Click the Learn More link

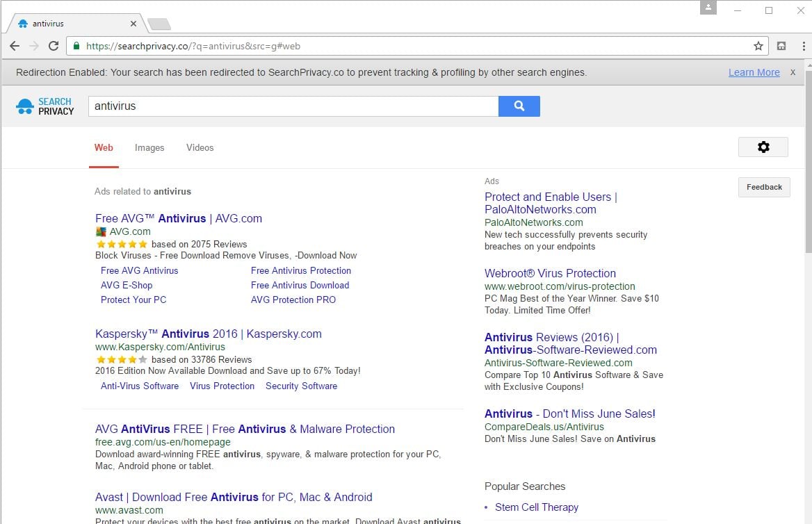[754, 72]
